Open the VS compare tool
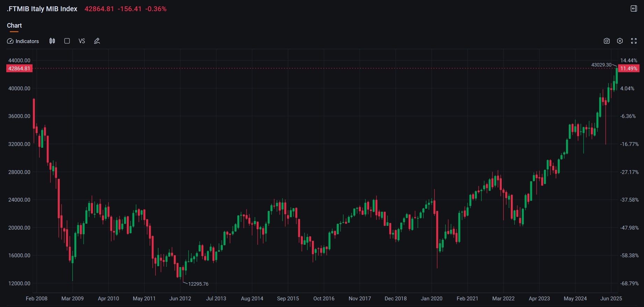Viewport: 644px width, 307px height. coord(82,41)
